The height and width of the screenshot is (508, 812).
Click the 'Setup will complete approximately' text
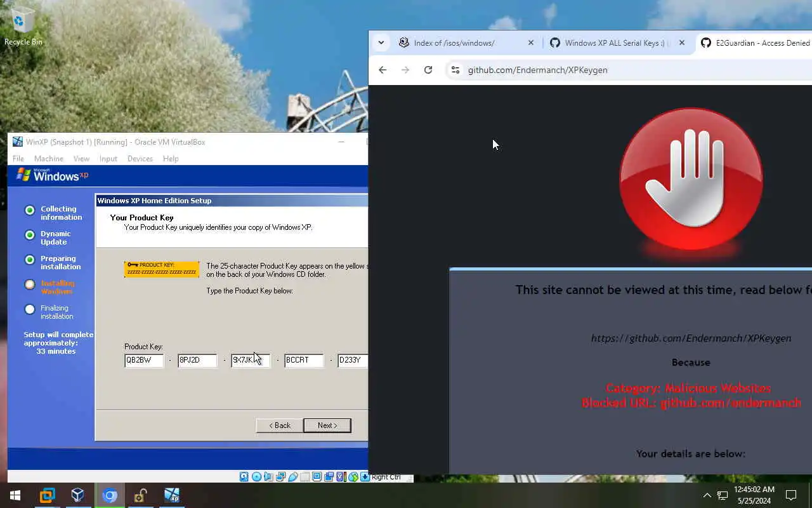coord(58,338)
